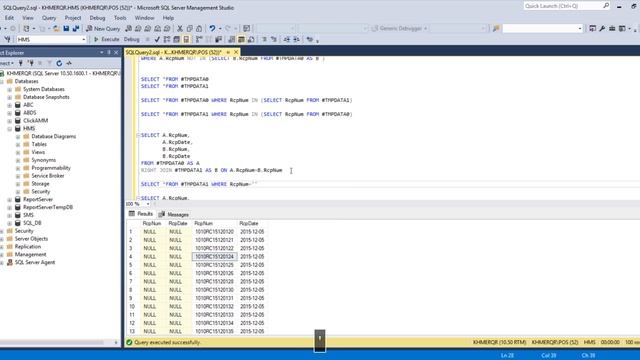Expand the System Databases node
Screen dimensions: 640x360
pos(9,89)
